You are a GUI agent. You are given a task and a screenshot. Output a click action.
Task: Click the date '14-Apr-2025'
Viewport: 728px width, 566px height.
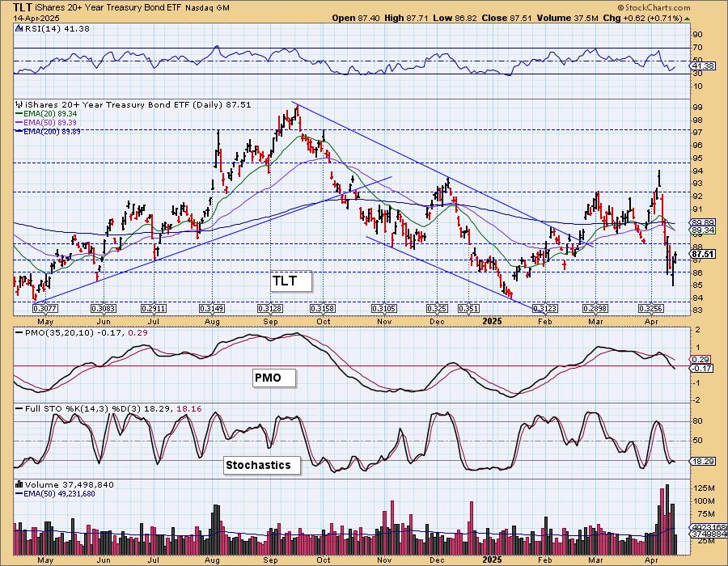(x=36, y=19)
